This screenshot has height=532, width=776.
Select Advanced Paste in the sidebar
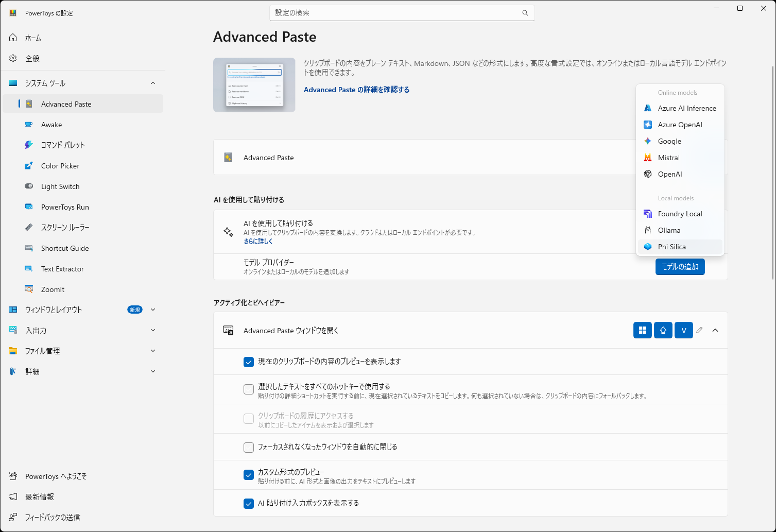pyautogui.click(x=83, y=104)
